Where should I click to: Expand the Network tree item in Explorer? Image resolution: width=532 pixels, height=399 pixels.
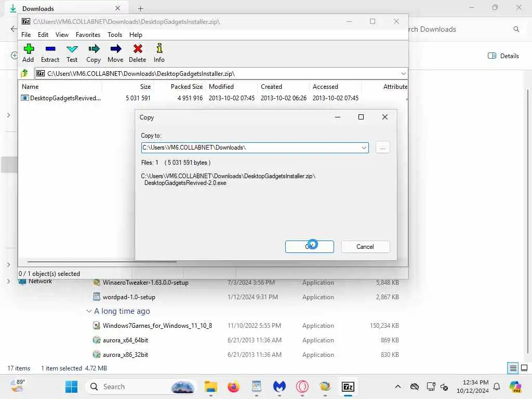pyautogui.click(x=8, y=281)
